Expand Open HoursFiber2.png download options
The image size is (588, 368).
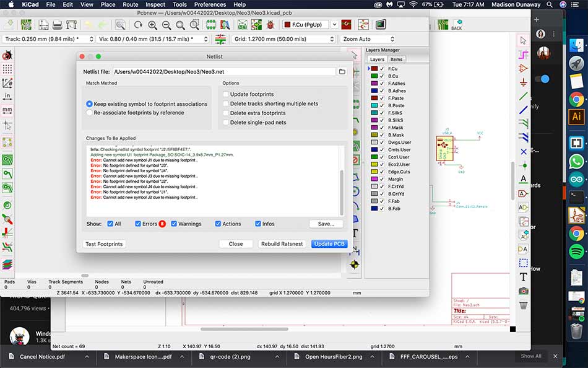tap(373, 357)
